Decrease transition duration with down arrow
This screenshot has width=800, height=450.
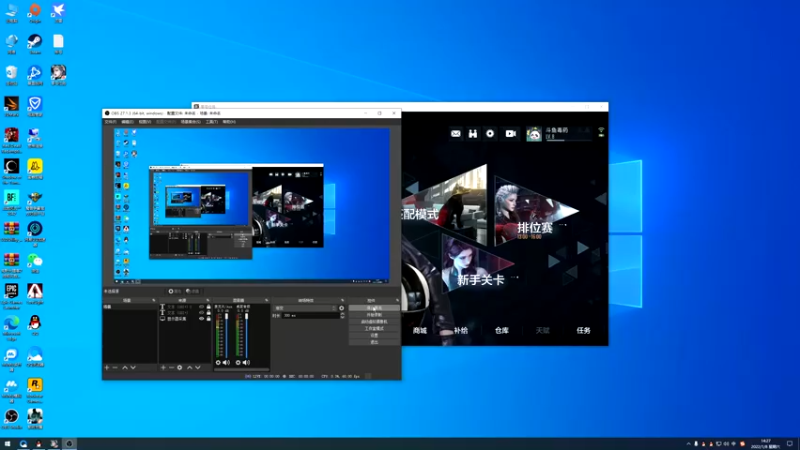343,317
